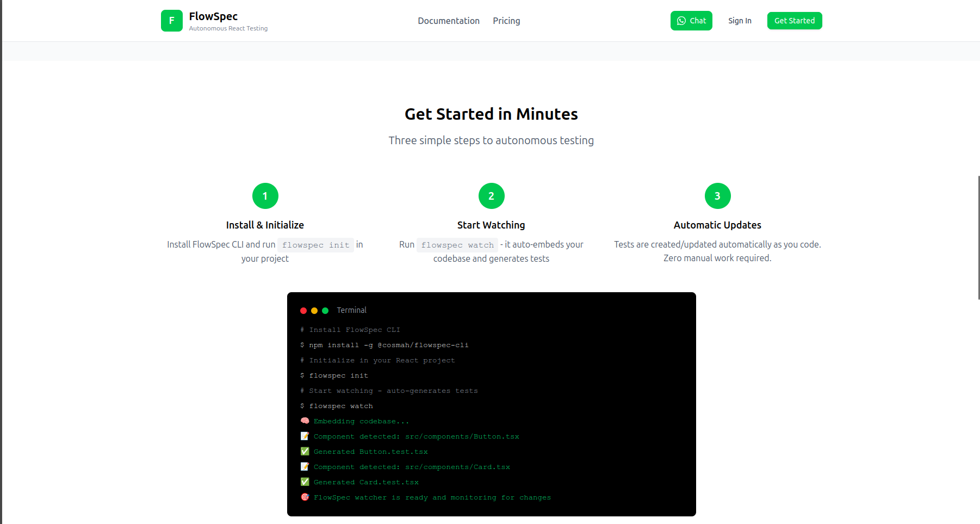This screenshot has width=980, height=524.
Task: Open the Documentation nav item
Action: (449, 21)
